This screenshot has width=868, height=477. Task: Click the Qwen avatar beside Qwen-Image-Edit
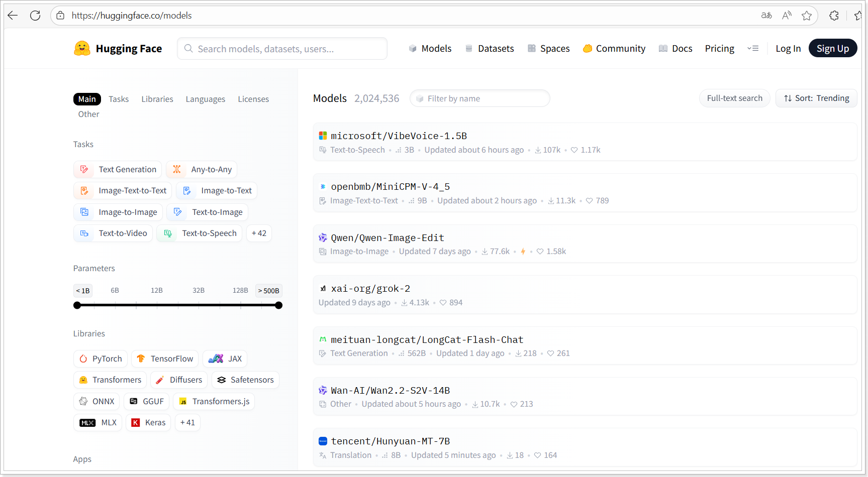pyautogui.click(x=323, y=237)
